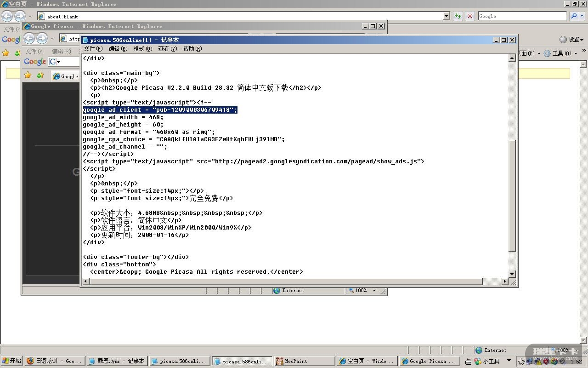Click the Notepad title bar document icon
The image size is (588, 368).
pyautogui.click(x=85, y=40)
